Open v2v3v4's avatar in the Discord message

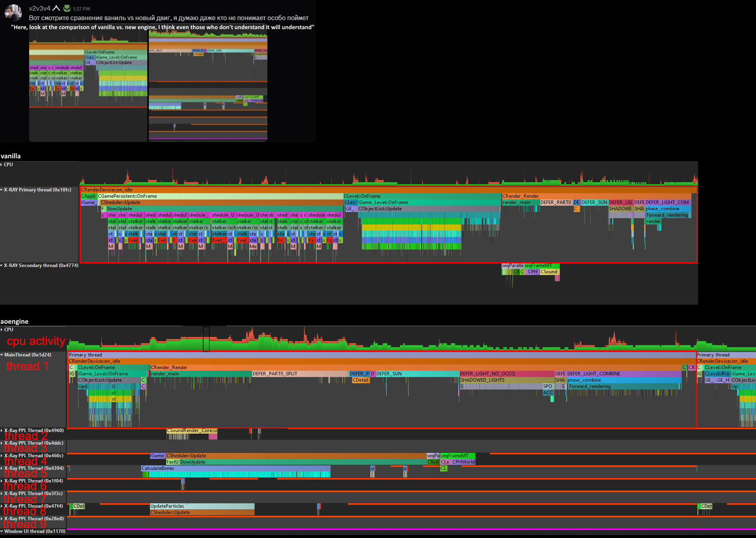click(13, 13)
